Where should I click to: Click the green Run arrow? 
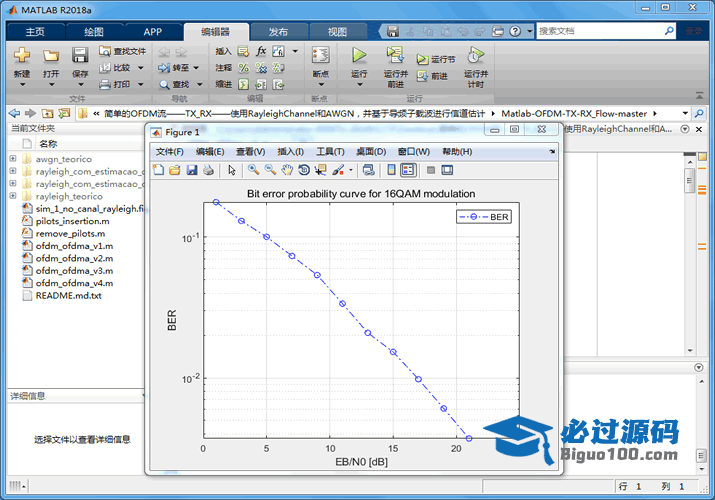coord(359,55)
